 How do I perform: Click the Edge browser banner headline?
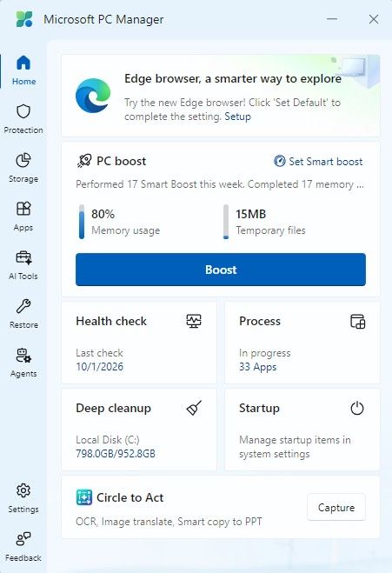233,78
